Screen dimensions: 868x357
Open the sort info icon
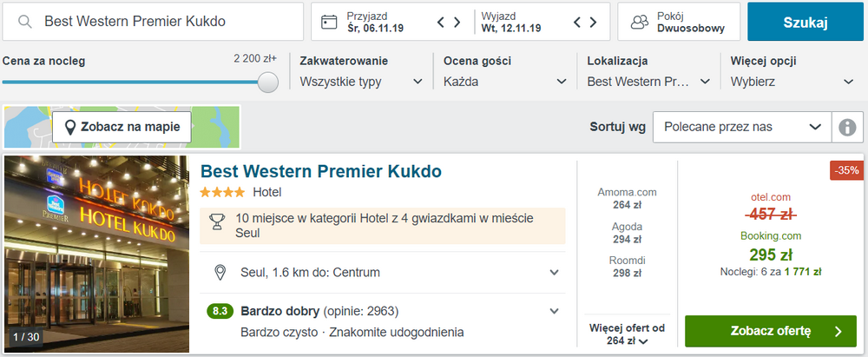point(847,127)
